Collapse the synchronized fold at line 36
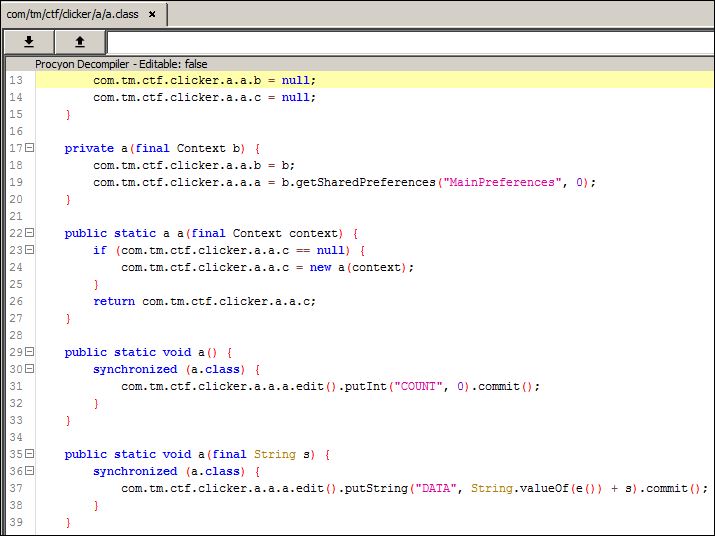 (x=30, y=471)
